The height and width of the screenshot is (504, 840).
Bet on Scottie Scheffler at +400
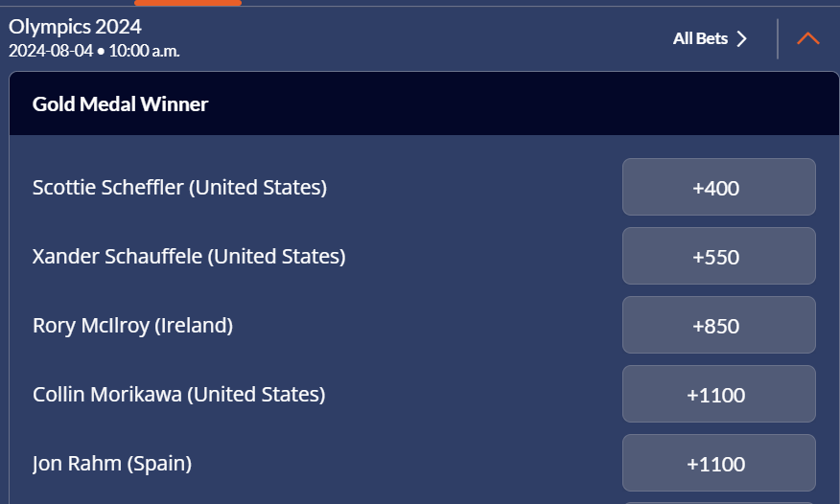(x=718, y=188)
